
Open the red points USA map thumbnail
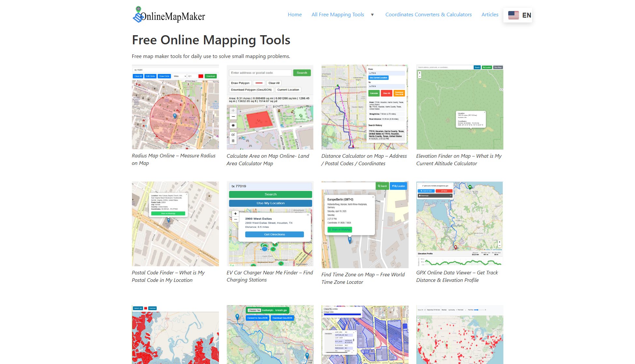point(459,334)
